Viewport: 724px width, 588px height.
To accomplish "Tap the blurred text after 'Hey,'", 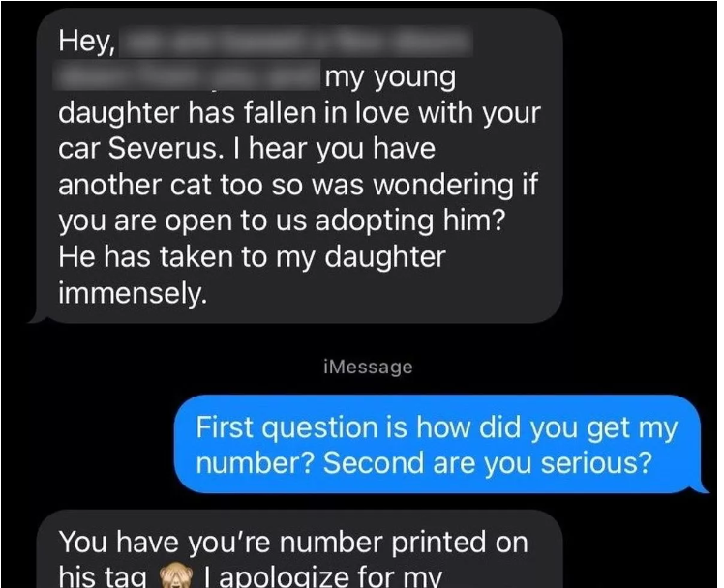I will 296,43.
